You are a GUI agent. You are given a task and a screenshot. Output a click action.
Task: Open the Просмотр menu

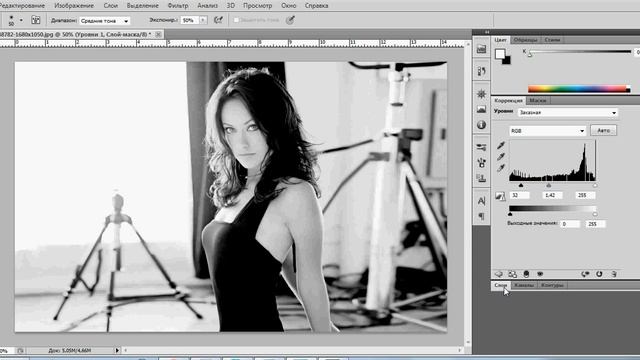click(x=258, y=6)
